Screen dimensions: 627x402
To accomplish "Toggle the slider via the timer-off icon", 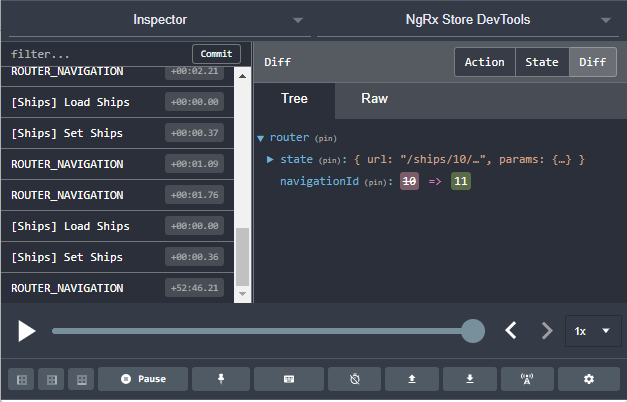I will click(354, 379).
